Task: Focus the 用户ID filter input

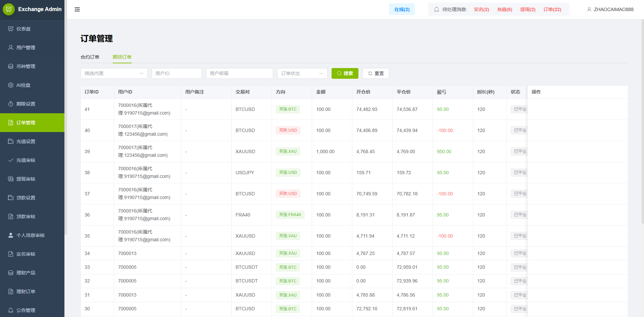Action: point(177,73)
